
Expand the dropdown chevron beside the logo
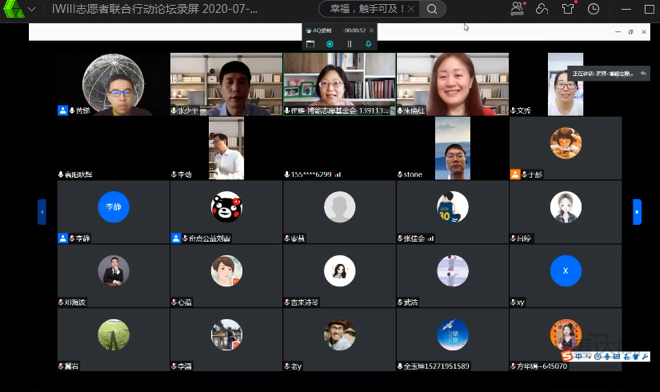click(x=32, y=9)
